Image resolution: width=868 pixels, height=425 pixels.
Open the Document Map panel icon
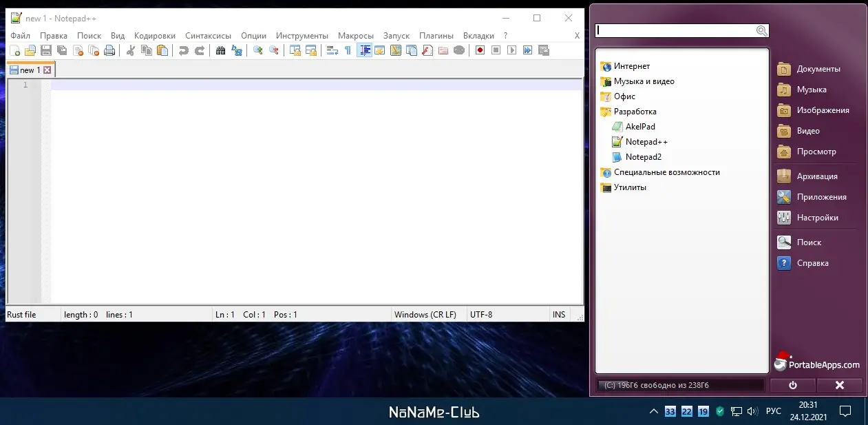(x=396, y=50)
